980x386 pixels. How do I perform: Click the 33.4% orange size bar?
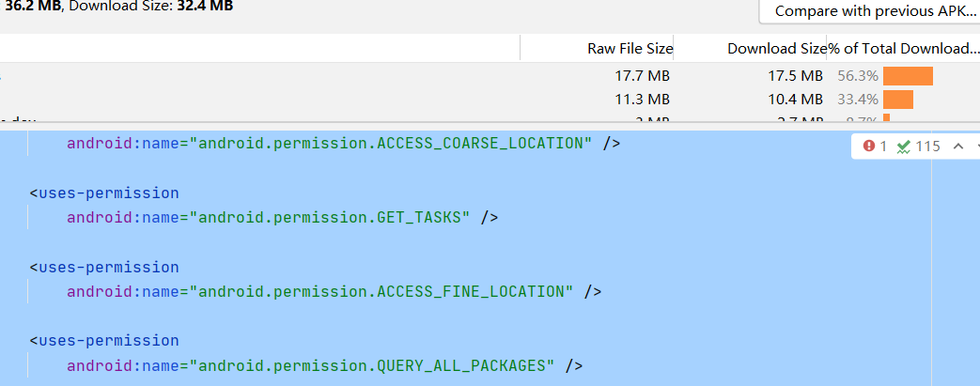897,99
